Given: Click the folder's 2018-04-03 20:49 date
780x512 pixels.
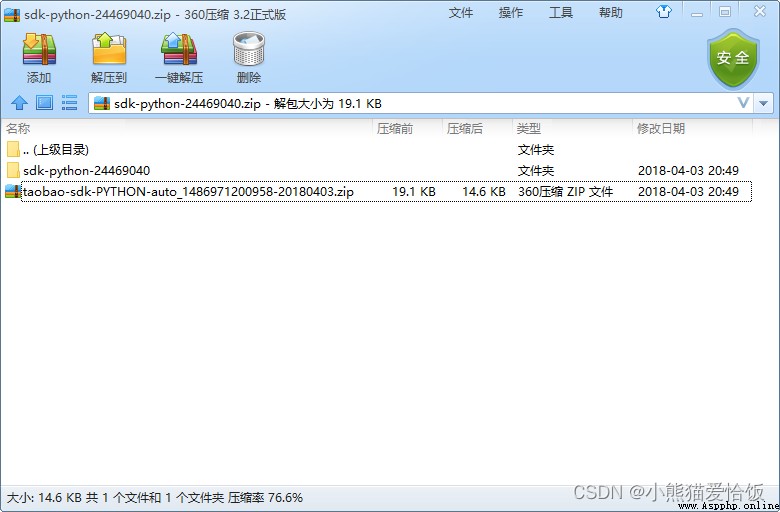Looking at the screenshot, I should tap(688, 171).
